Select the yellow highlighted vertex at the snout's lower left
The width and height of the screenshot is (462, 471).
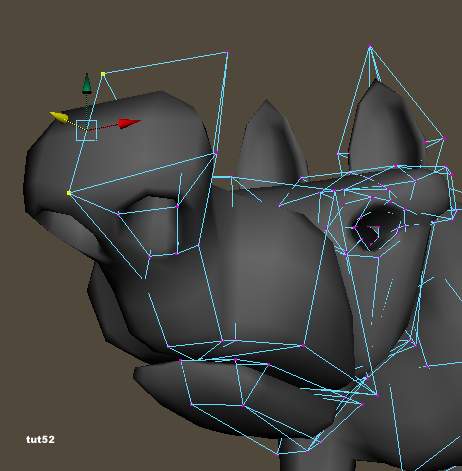(69, 193)
